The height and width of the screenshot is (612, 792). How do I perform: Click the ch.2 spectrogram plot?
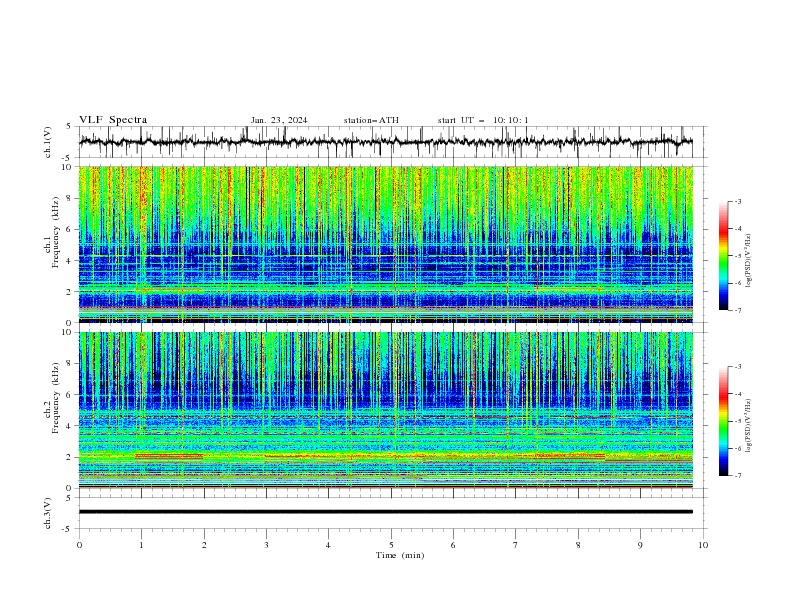pyautogui.click(x=386, y=410)
